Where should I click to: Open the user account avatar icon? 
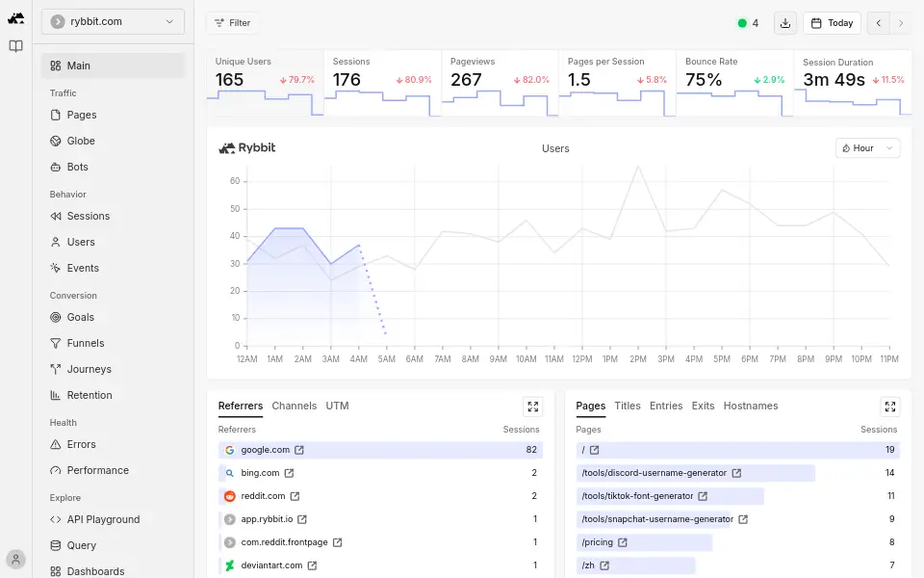pyautogui.click(x=16, y=559)
